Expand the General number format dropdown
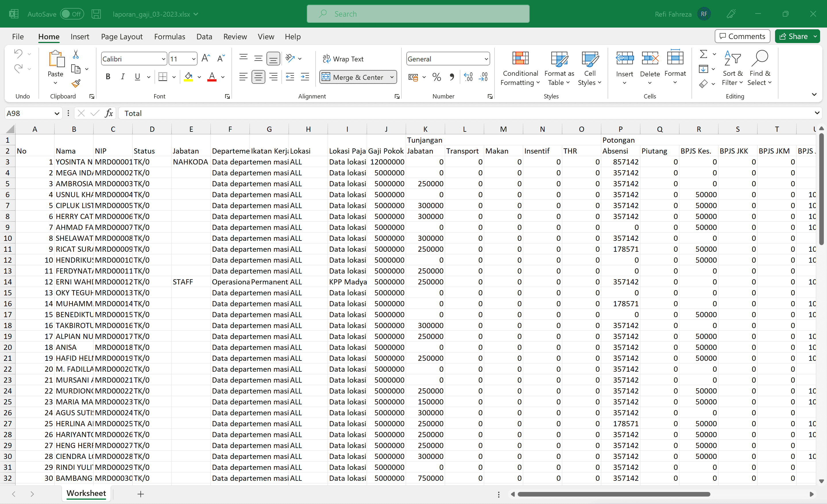 (x=486, y=59)
